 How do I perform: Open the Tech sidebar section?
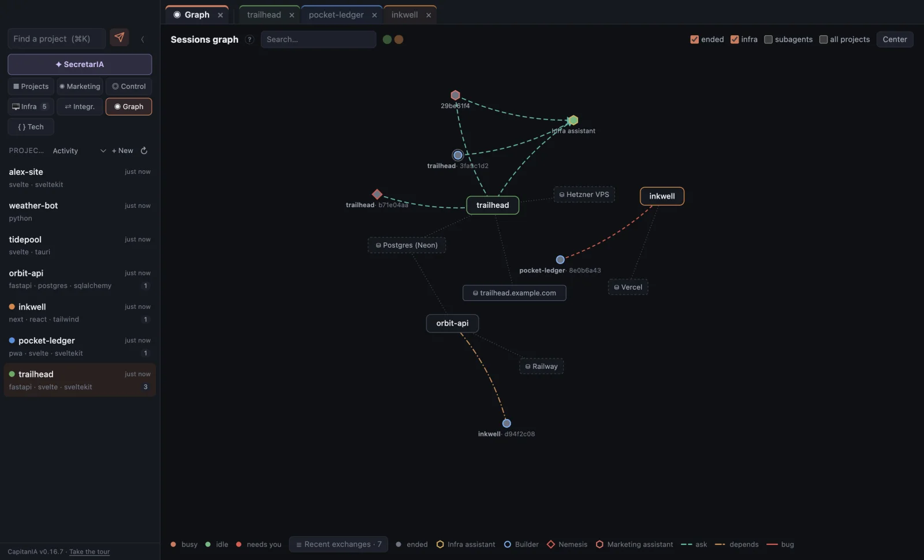click(31, 127)
